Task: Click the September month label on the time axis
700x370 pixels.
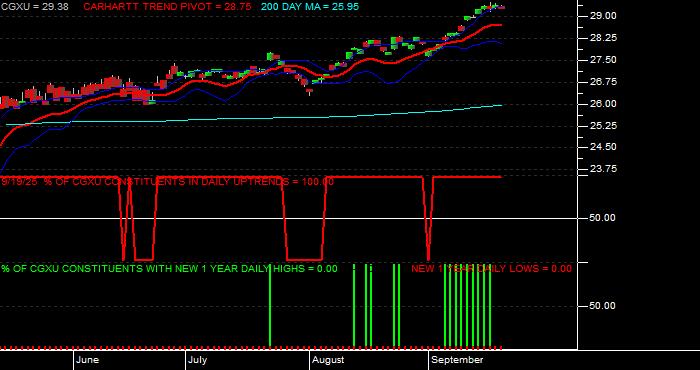Action: pyautogui.click(x=457, y=360)
